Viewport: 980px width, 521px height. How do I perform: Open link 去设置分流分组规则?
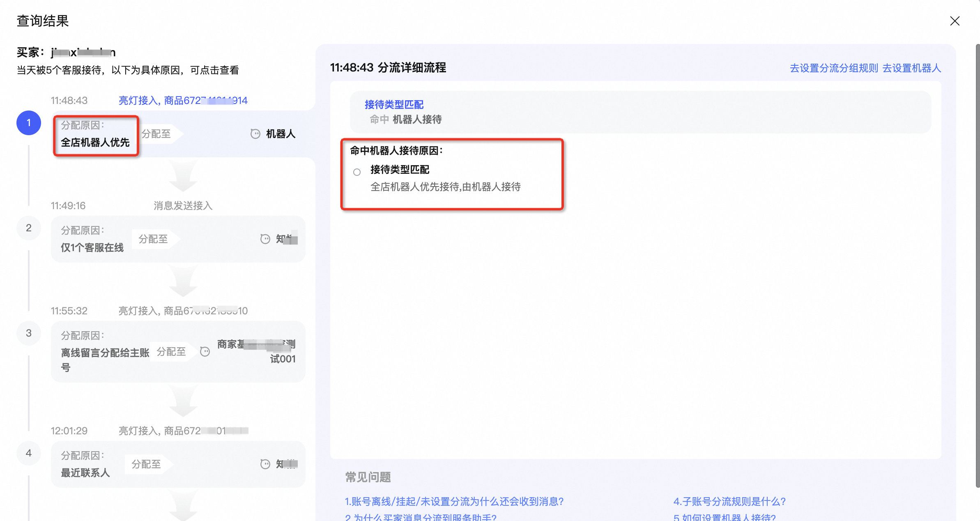[x=834, y=68]
